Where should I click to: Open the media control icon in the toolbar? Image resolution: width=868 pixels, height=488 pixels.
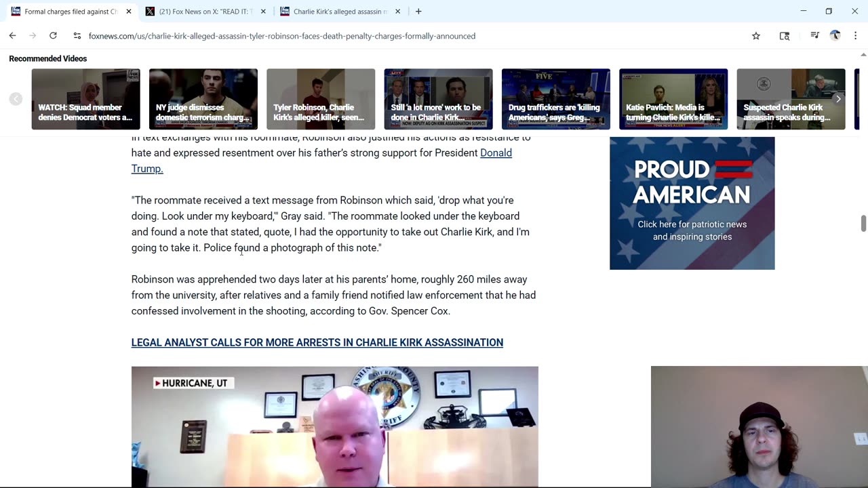pyautogui.click(x=814, y=36)
